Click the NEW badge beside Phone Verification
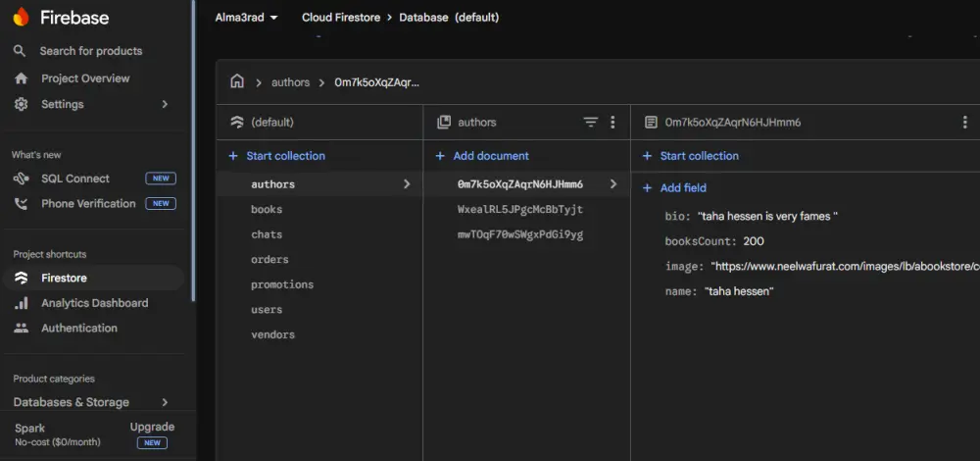This screenshot has height=461, width=980. (x=161, y=203)
